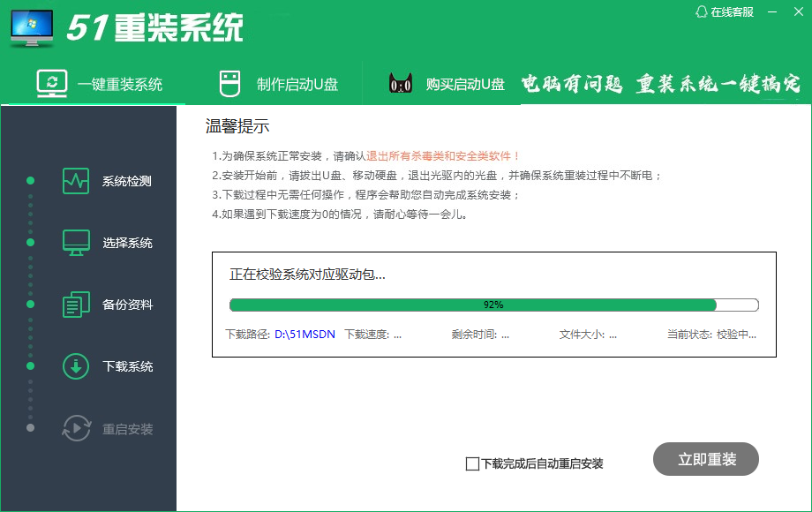This screenshot has width=812, height=512.
Task: Open the 制作启动U盘 tab
Action: [297, 85]
